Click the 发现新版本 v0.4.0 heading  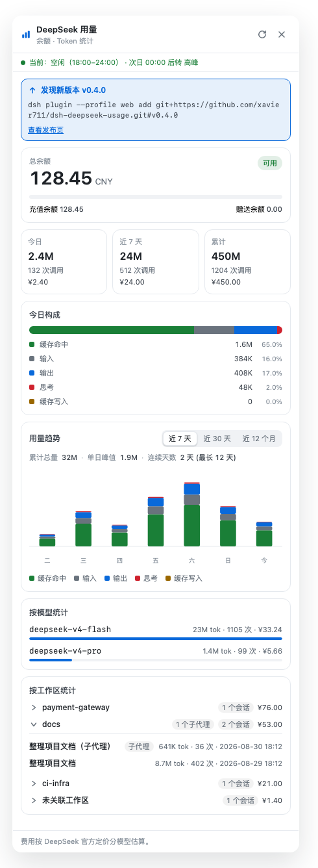coord(73,90)
